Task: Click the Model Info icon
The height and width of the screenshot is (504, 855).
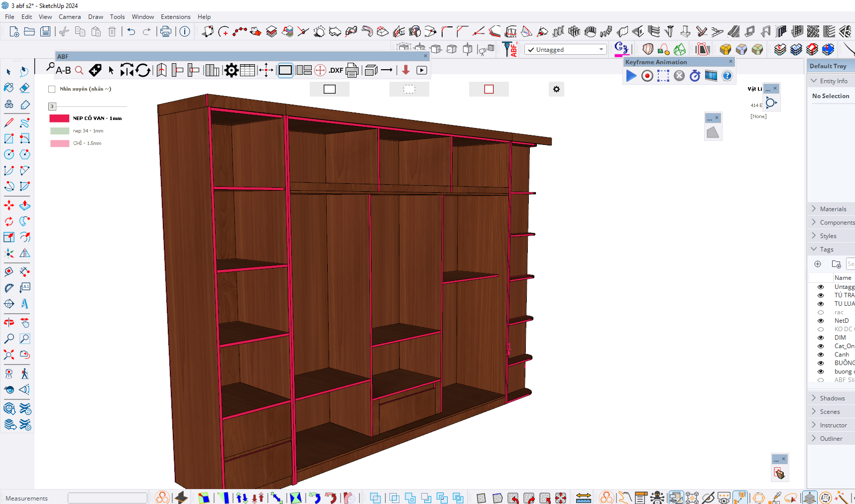Action: pos(185,32)
